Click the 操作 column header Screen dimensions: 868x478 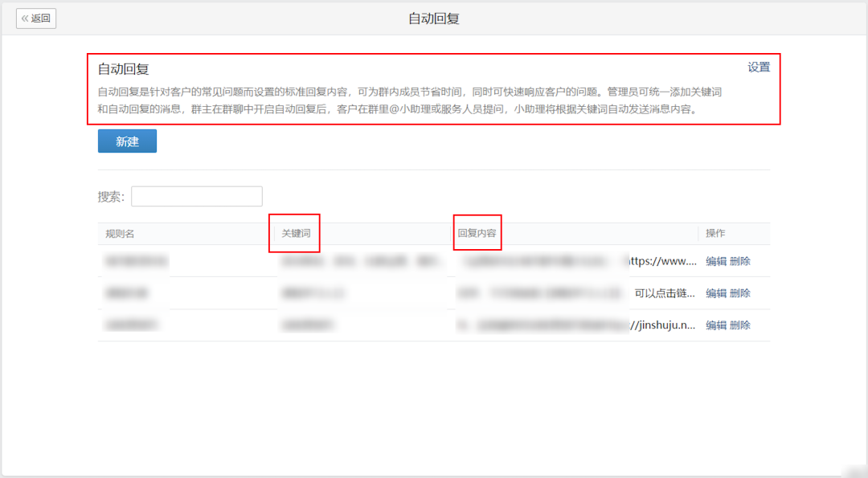click(x=714, y=234)
